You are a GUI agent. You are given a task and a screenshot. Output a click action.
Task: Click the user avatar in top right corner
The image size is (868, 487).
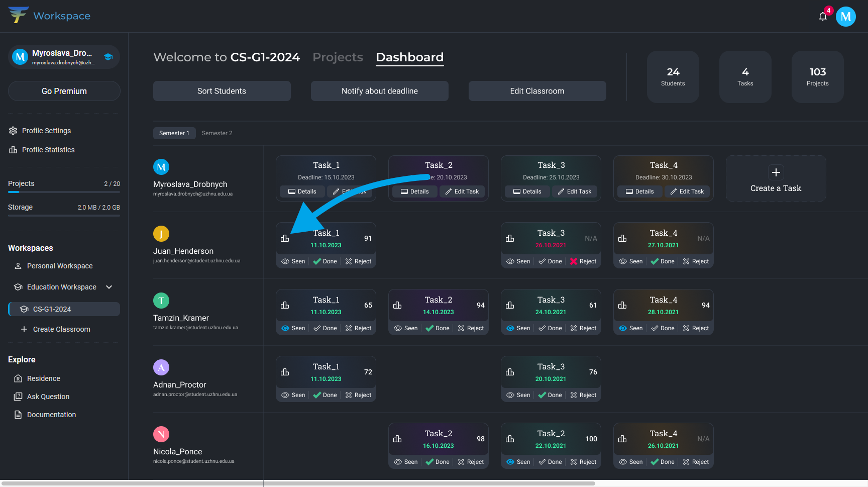845,17
